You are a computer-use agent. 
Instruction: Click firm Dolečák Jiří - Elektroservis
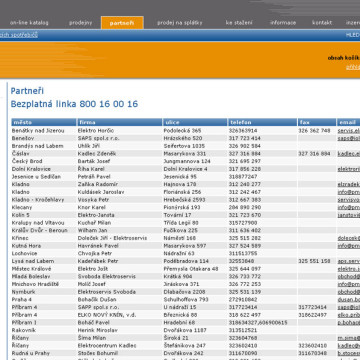[112, 238]
